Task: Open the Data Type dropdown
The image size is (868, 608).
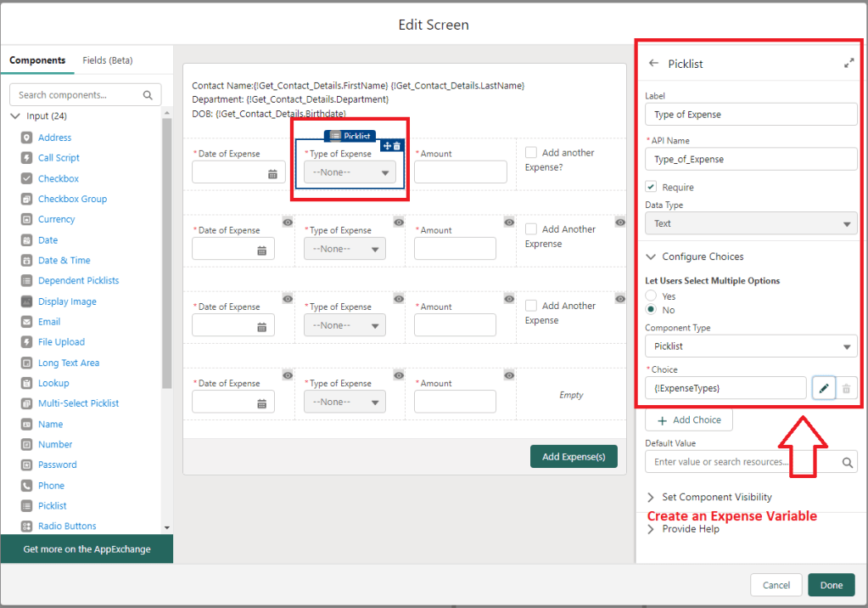Action: [751, 223]
